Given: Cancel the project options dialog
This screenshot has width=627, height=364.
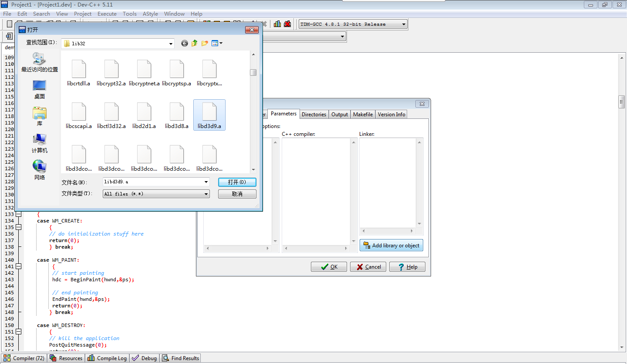Looking at the screenshot, I should pos(368,267).
